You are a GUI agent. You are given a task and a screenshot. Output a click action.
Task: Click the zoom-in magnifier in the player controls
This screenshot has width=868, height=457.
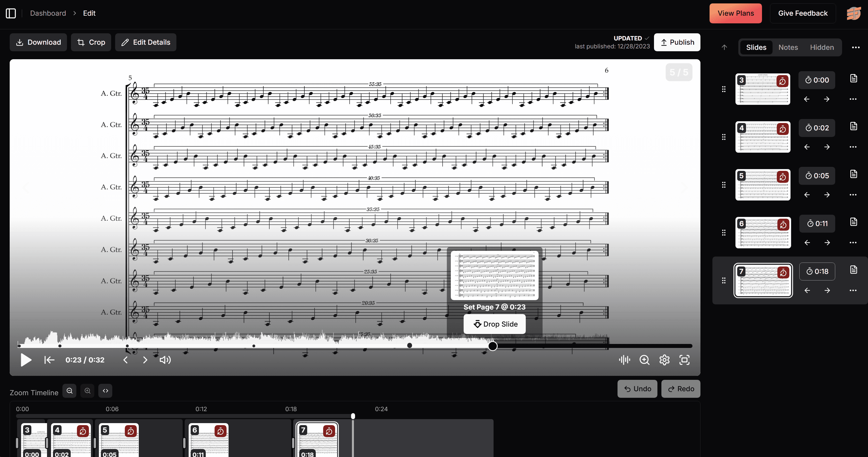coord(645,360)
